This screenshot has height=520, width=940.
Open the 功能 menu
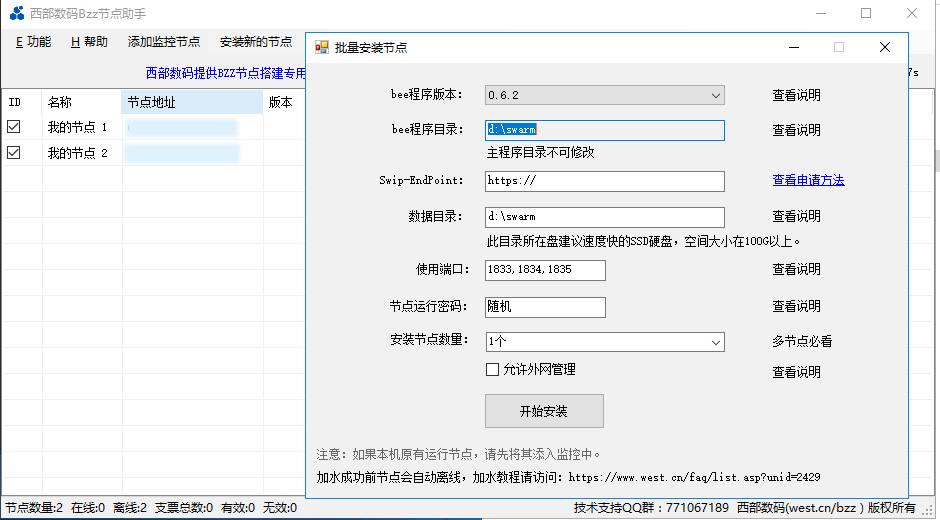tap(33, 42)
